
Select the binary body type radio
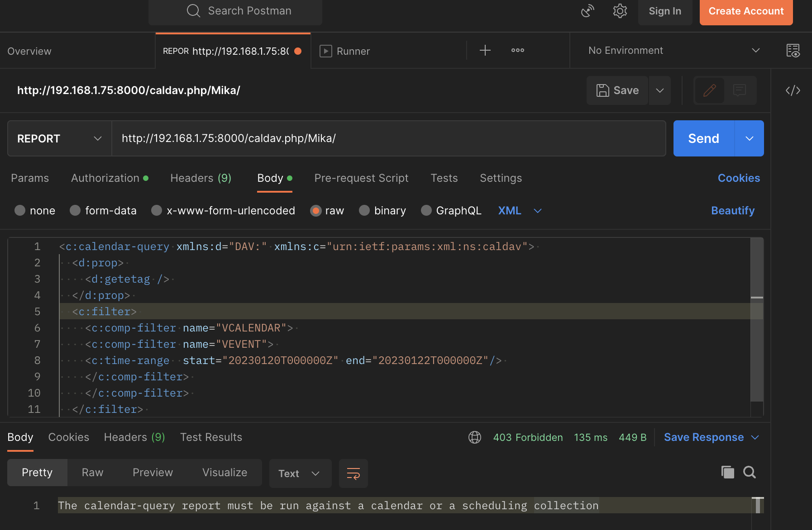[x=364, y=210]
